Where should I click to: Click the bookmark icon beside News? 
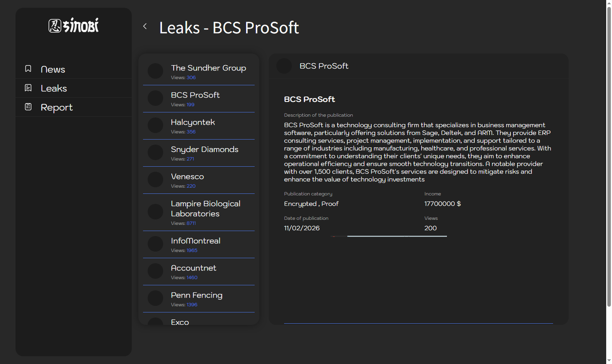28,69
